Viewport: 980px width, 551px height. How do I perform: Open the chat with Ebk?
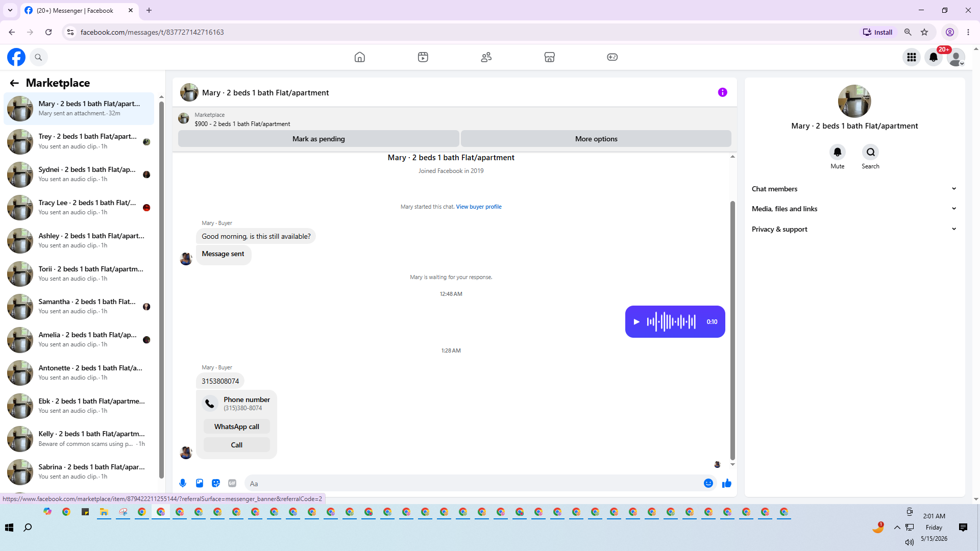[79, 406]
